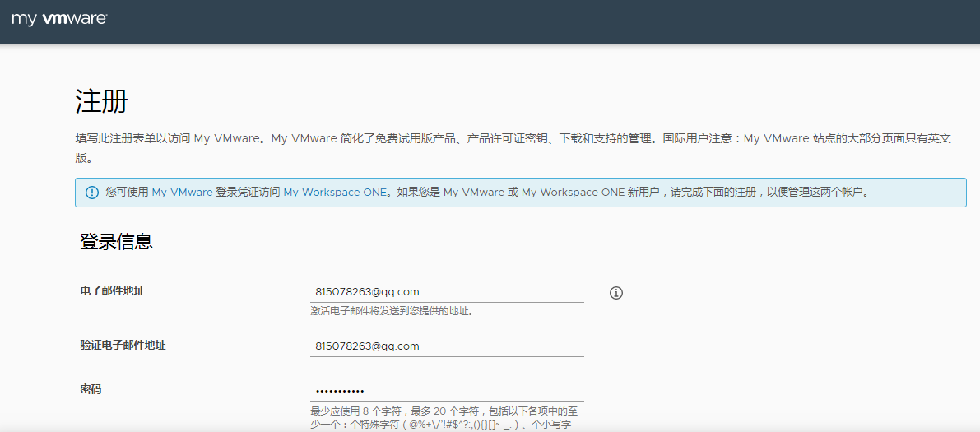Click into the 密码 password field
The image size is (980, 432).
coord(447,391)
